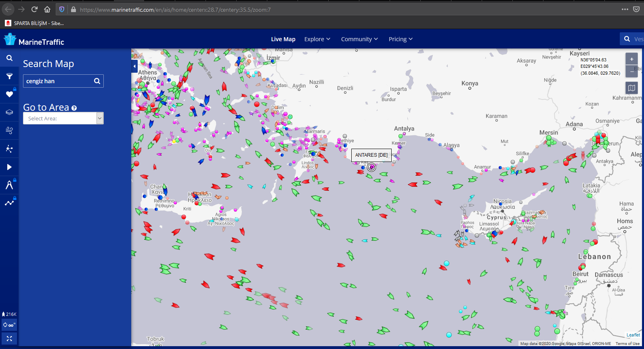Click the browser address bar URL
This screenshot has height=349, width=644.
coord(175,10)
